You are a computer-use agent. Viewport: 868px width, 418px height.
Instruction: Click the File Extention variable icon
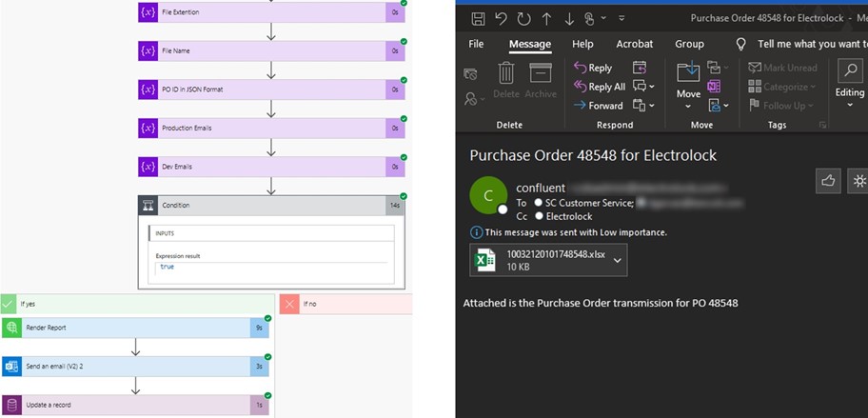pyautogui.click(x=148, y=12)
